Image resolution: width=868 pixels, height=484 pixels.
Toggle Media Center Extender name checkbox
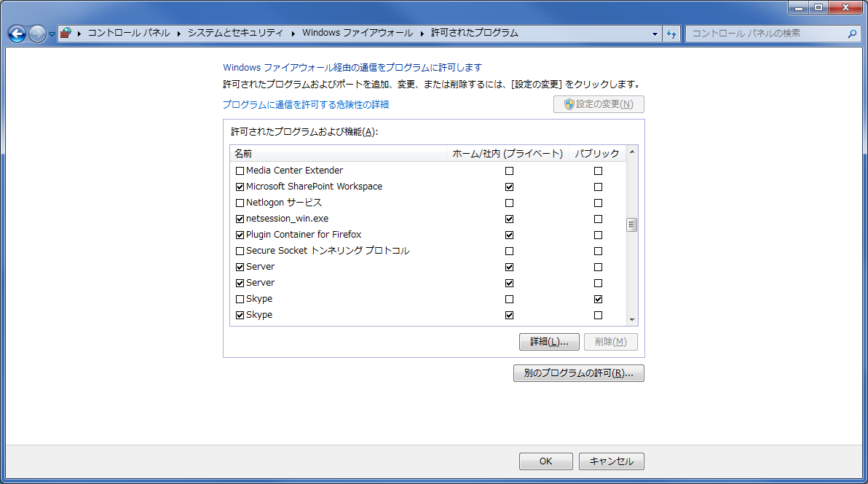point(240,171)
